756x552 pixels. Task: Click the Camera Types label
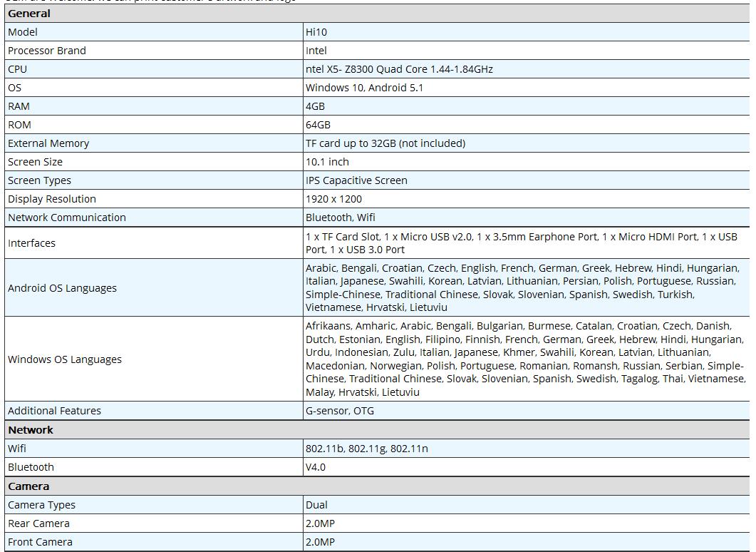(41, 505)
